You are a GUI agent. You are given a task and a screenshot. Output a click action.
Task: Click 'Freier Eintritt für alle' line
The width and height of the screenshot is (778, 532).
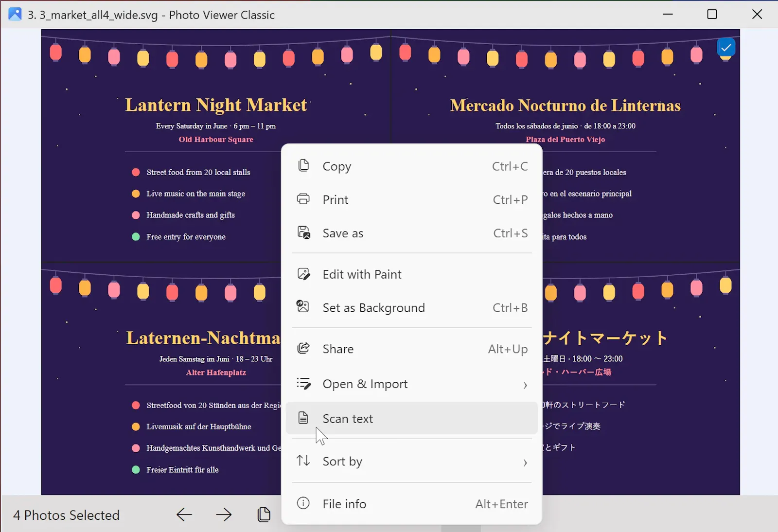182,470
